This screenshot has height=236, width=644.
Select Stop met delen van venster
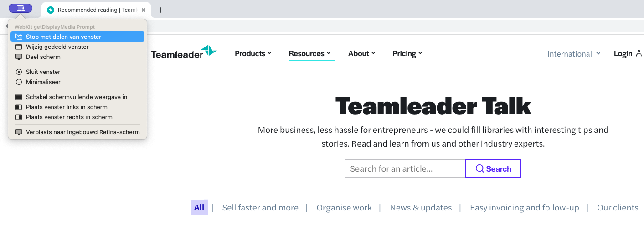(77, 37)
